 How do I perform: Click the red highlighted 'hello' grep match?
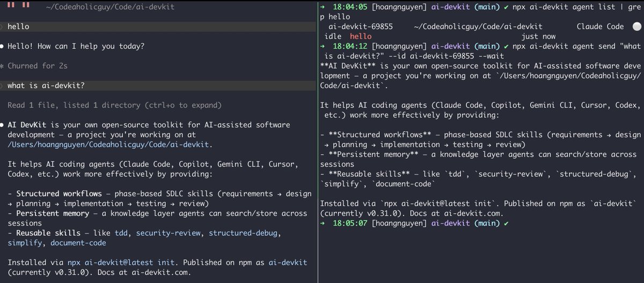click(x=361, y=36)
